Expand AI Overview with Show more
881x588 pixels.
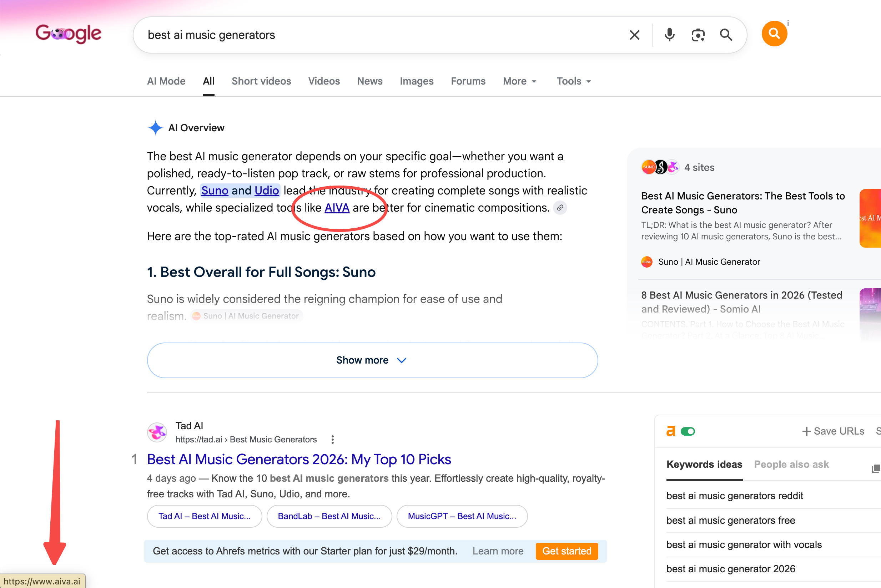[x=372, y=360]
